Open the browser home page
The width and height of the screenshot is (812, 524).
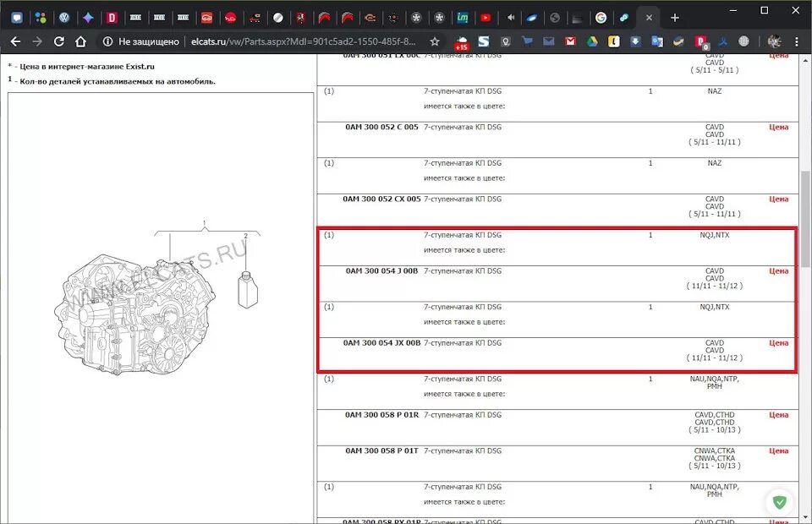[x=81, y=41]
